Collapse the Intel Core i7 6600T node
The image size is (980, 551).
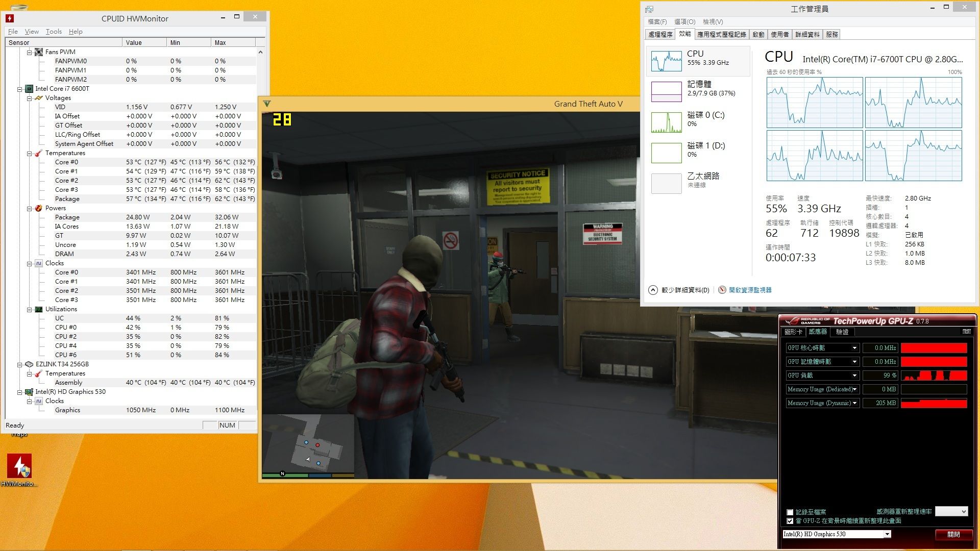(x=19, y=89)
